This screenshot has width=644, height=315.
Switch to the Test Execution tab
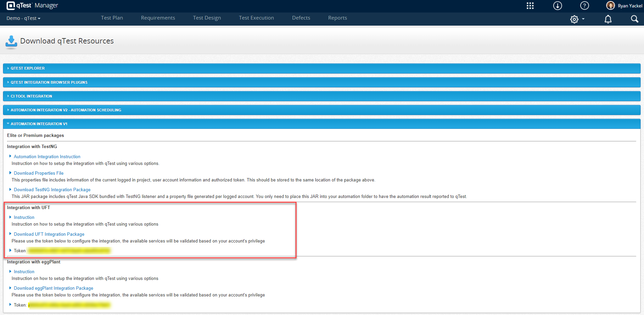tap(256, 18)
